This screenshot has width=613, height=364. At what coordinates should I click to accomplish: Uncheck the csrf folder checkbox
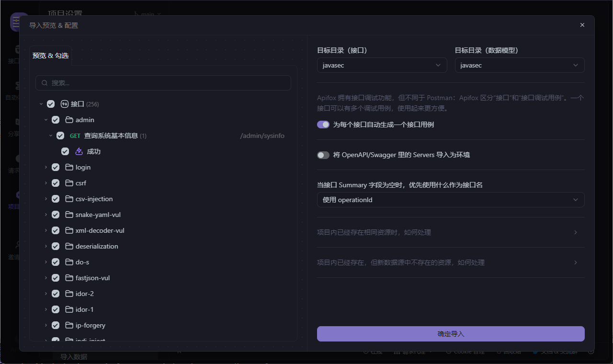(x=56, y=183)
